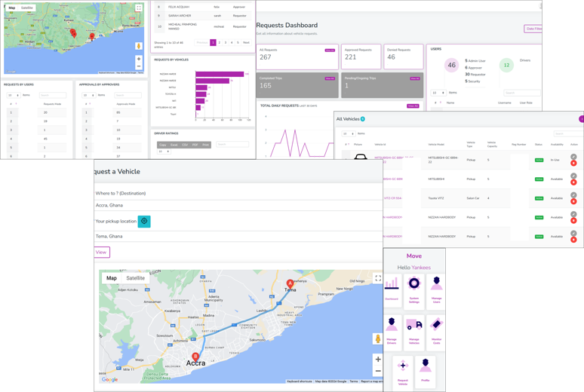Open the Manage Users tile

click(x=436, y=289)
